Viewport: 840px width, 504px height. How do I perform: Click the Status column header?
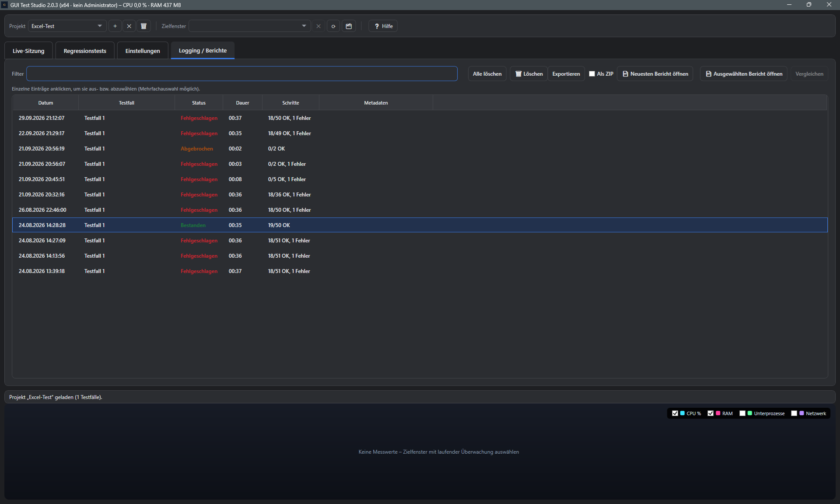click(x=199, y=103)
